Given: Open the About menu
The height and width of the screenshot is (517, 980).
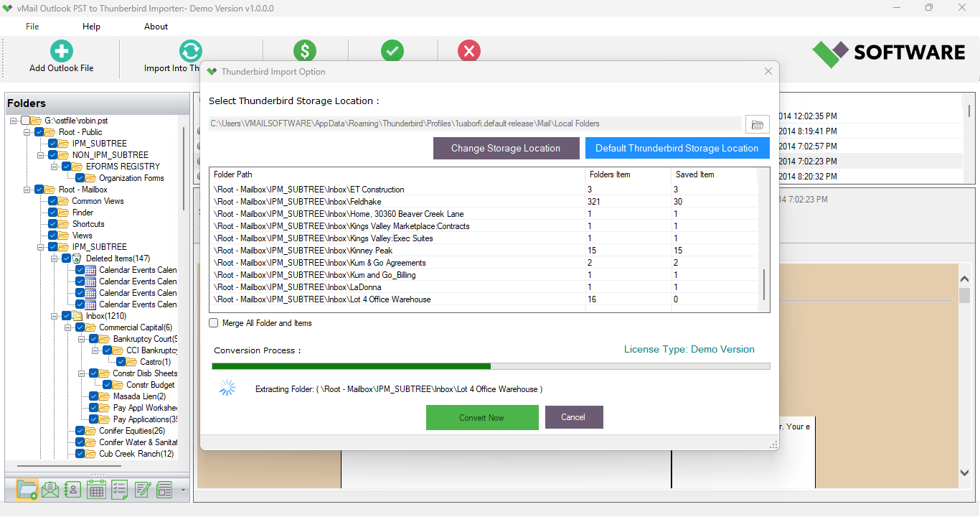Looking at the screenshot, I should pos(156,26).
